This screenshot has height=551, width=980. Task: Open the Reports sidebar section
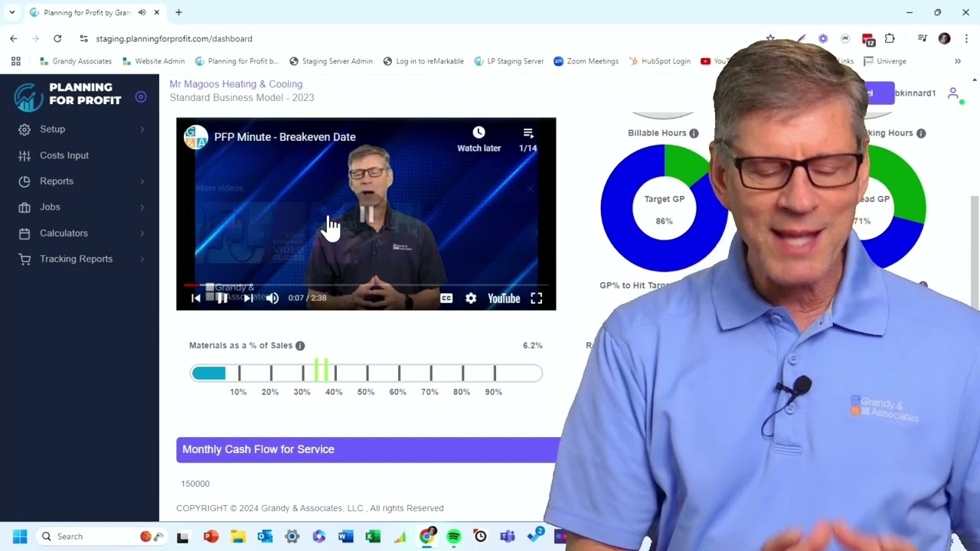(x=57, y=181)
